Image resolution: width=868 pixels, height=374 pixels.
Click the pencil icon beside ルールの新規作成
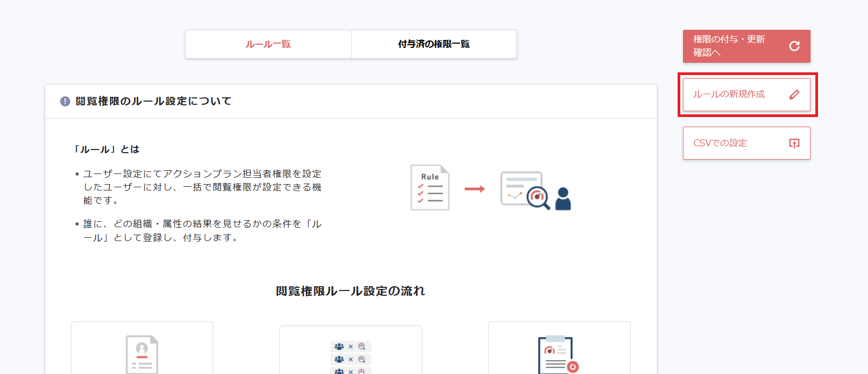(x=794, y=95)
